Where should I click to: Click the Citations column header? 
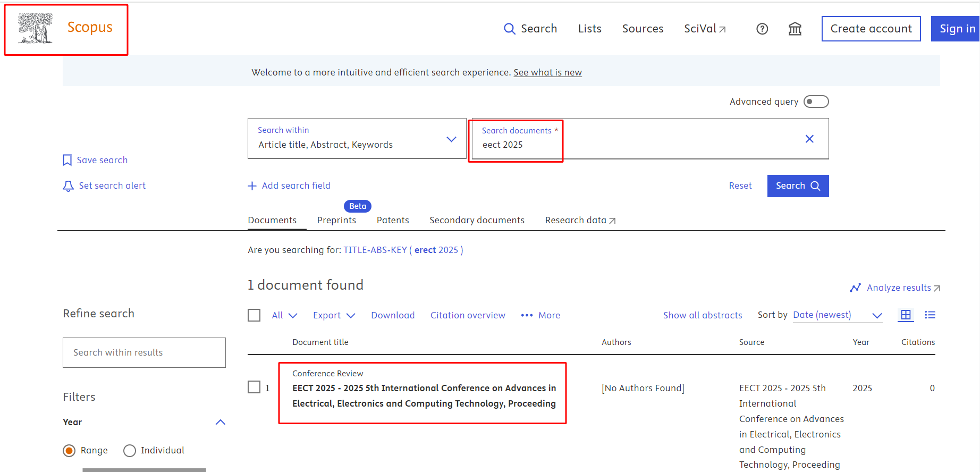click(x=918, y=342)
